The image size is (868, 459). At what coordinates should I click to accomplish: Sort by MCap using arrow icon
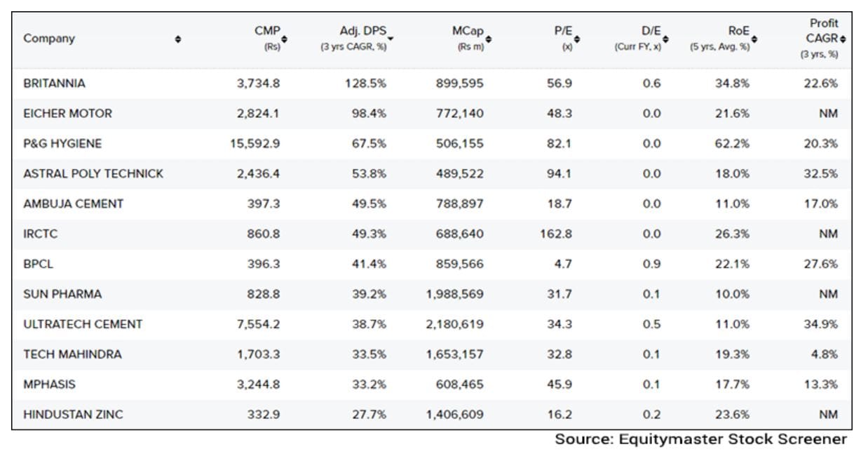point(488,38)
